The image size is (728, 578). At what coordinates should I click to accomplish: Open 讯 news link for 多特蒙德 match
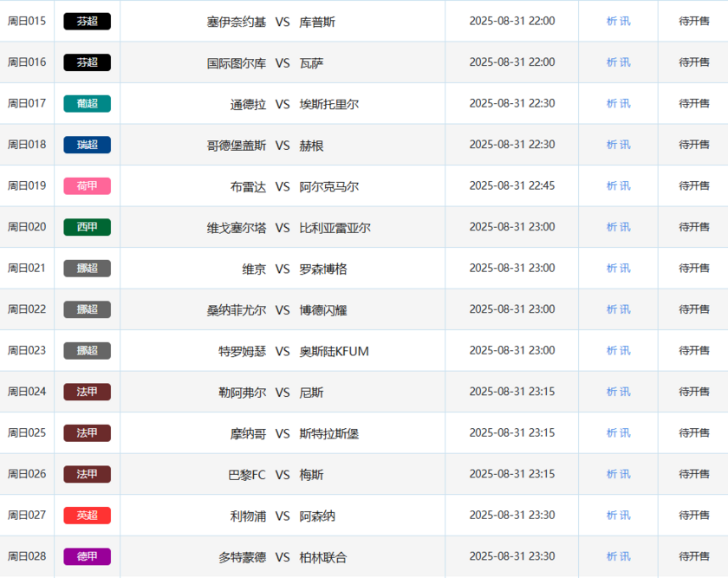(x=625, y=556)
